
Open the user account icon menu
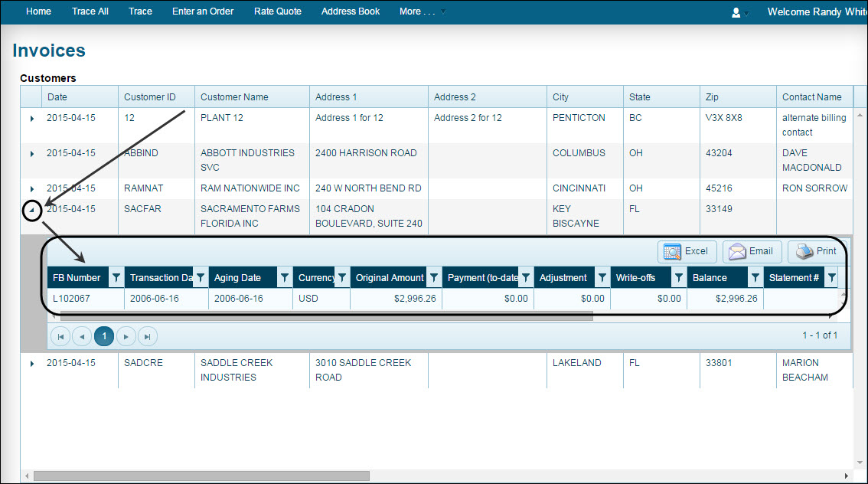pyautogui.click(x=739, y=12)
